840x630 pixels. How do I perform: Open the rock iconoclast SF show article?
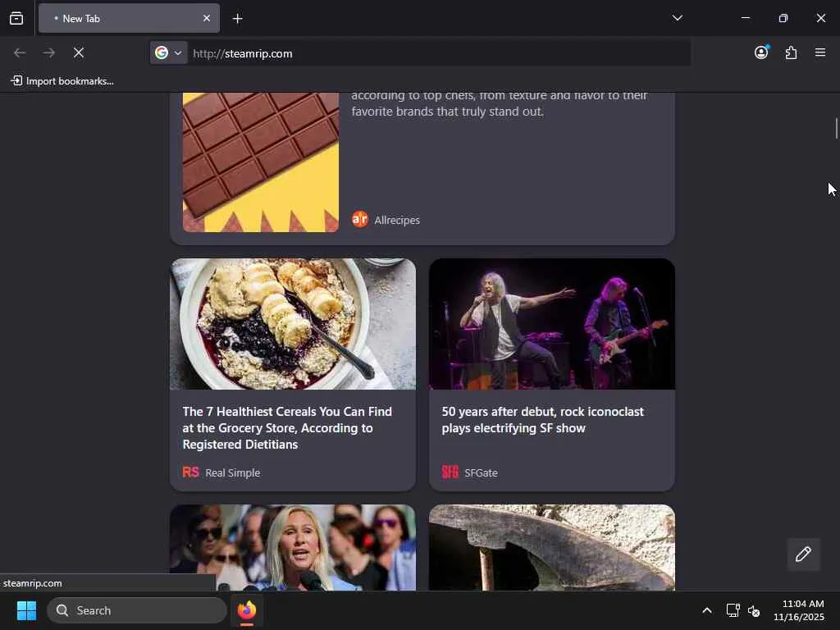[542, 419]
